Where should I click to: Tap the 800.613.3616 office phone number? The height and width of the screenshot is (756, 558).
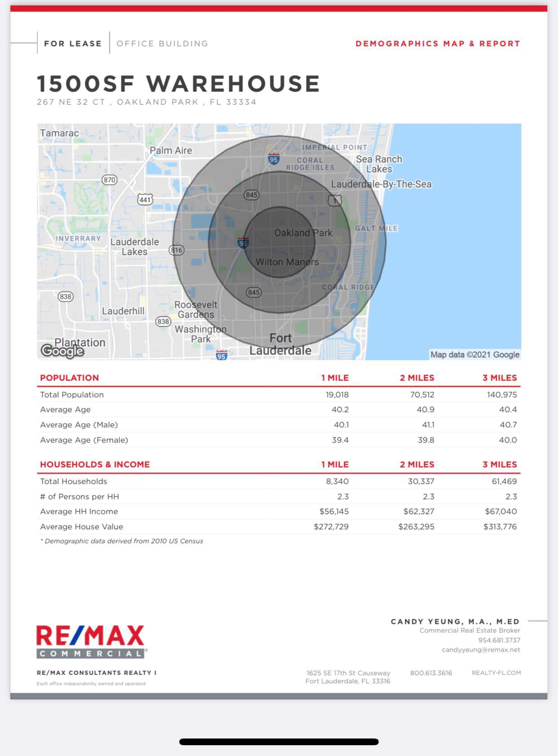[431, 672]
